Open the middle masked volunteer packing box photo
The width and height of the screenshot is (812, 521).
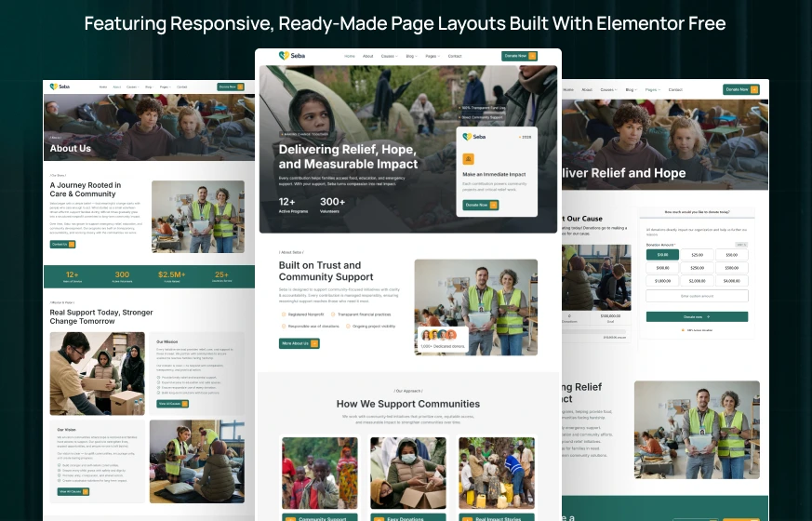click(x=408, y=473)
